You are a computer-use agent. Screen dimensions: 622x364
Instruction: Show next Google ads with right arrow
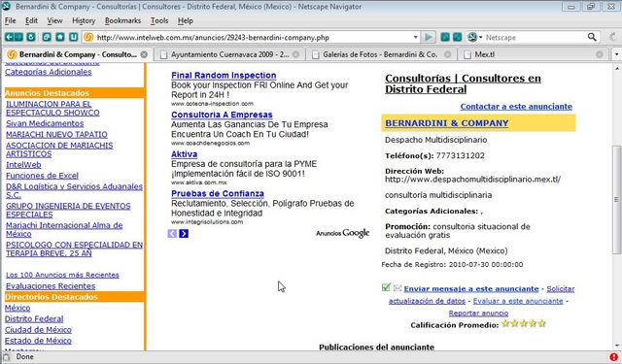click(x=184, y=233)
